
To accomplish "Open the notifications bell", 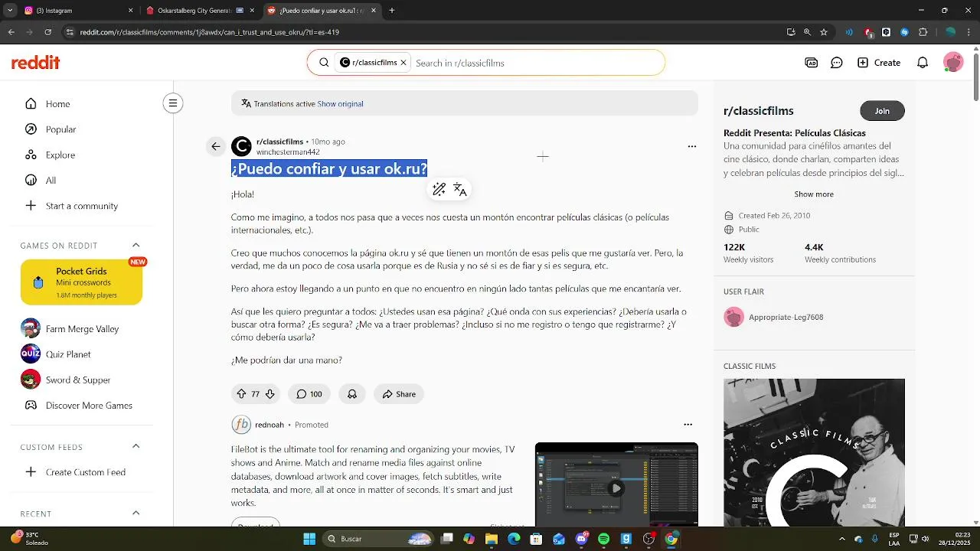I will [923, 63].
